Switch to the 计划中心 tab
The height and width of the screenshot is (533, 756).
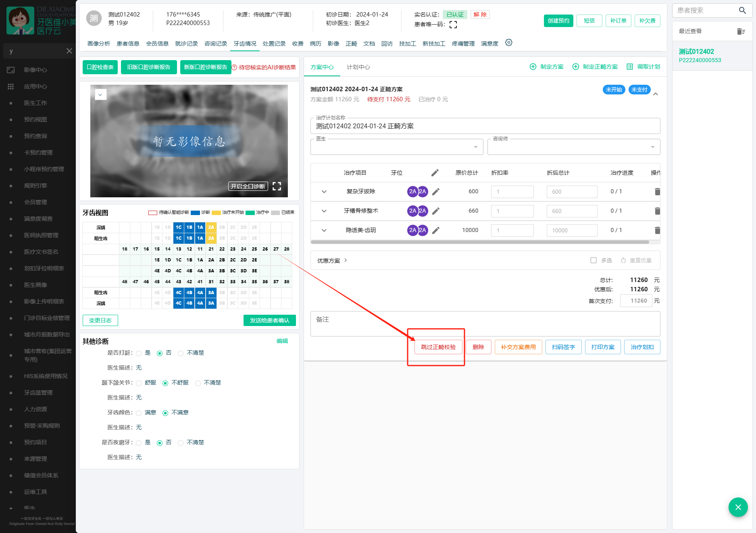358,67
